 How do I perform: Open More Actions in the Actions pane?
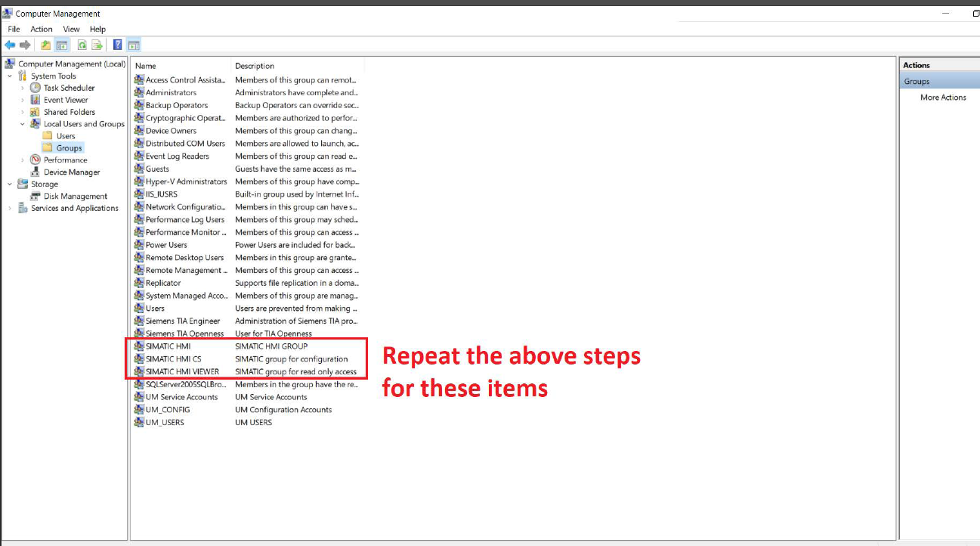943,98
